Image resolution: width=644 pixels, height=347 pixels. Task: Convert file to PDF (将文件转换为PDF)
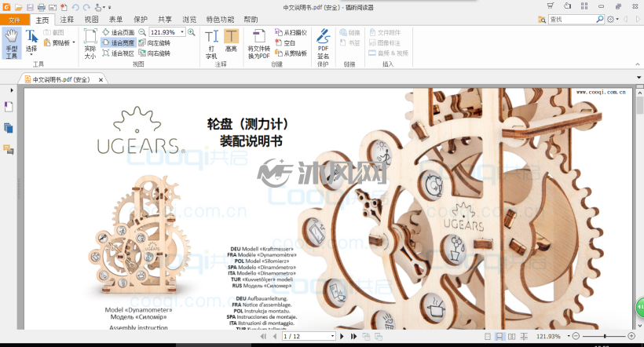tap(258, 44)
